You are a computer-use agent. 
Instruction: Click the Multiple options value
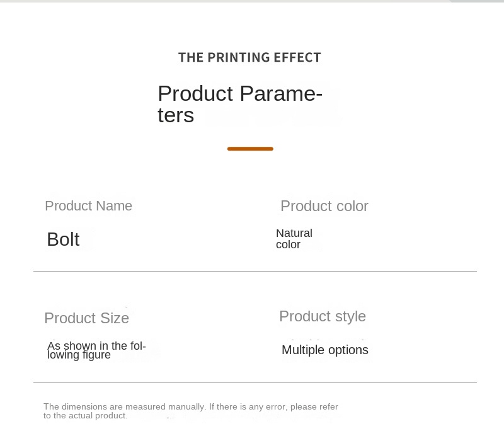pos(325,350)
